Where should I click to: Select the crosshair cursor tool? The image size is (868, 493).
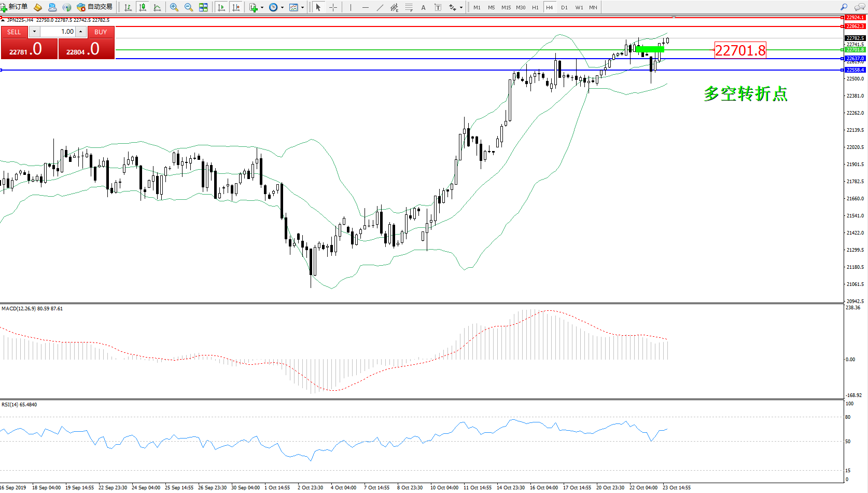click(x=333, y=7)
